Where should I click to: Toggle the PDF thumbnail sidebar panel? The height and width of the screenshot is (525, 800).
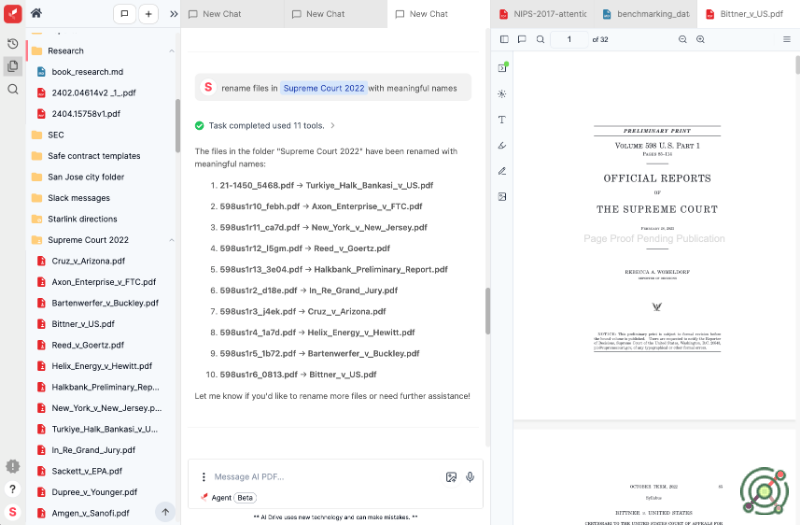tap(504, 39)
